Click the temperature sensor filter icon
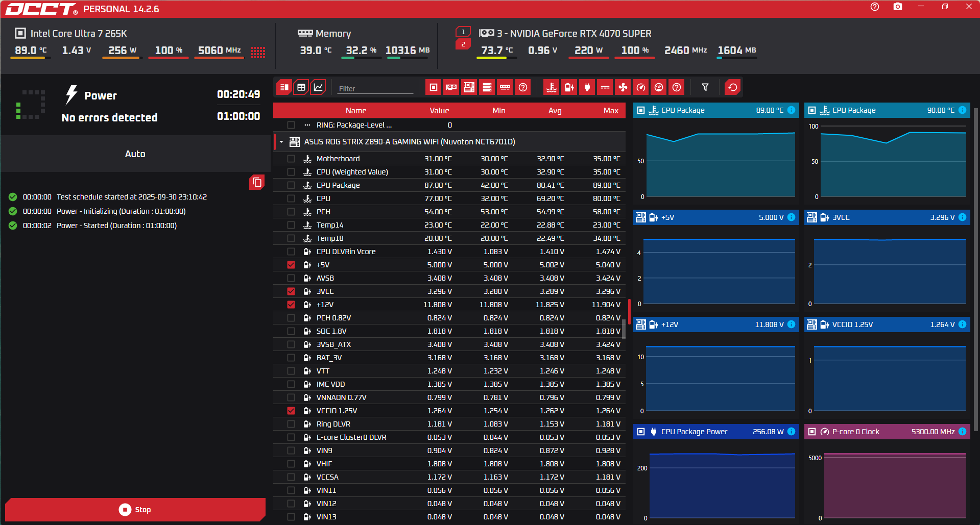The width and height of the screenshot is (980, 525). [x=552, y=87]
